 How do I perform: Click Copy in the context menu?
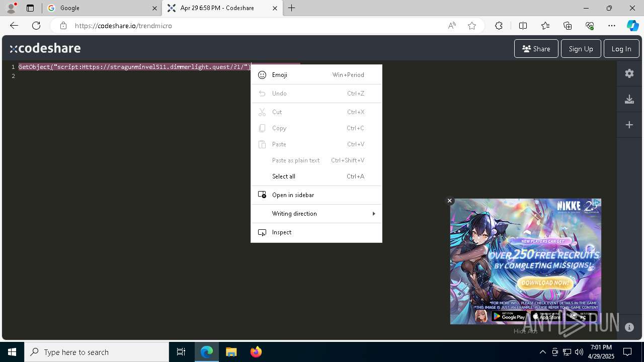pyautogui.click(x=316, y=128)
